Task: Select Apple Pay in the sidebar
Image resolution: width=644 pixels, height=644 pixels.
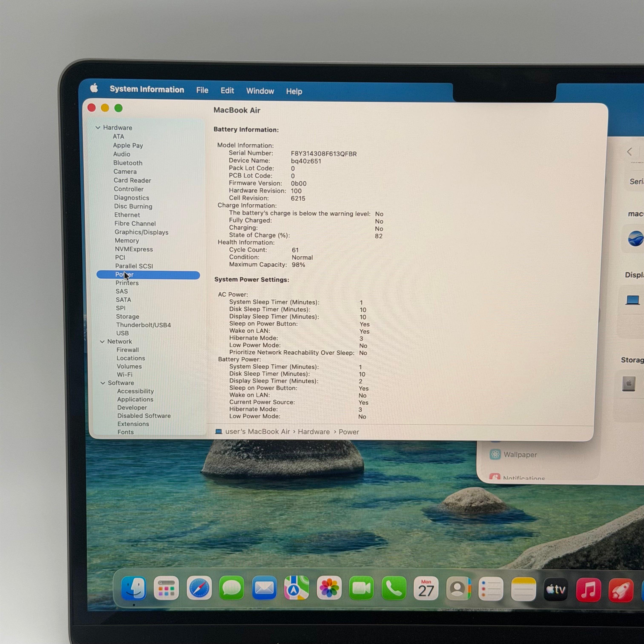Action: (128, 146)
